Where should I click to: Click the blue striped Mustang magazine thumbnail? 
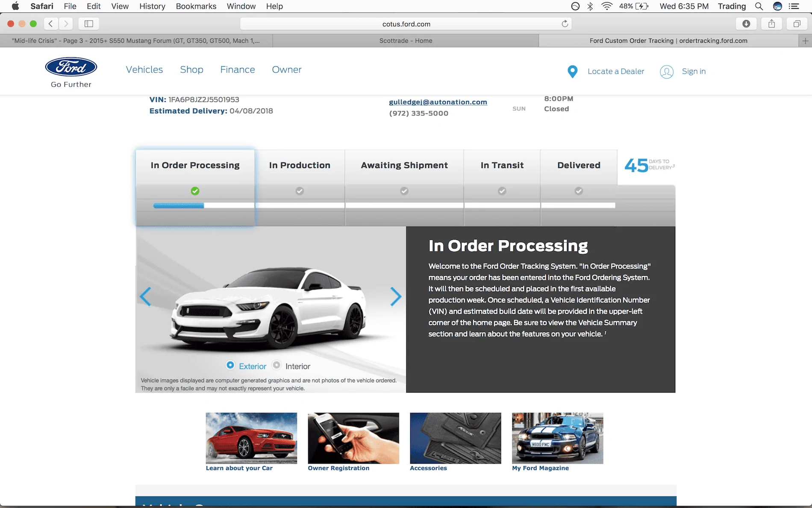557,438
